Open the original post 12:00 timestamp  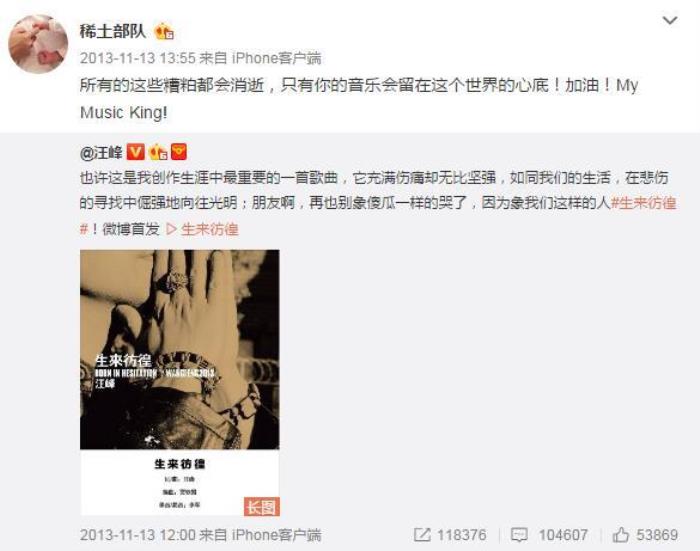138,535
